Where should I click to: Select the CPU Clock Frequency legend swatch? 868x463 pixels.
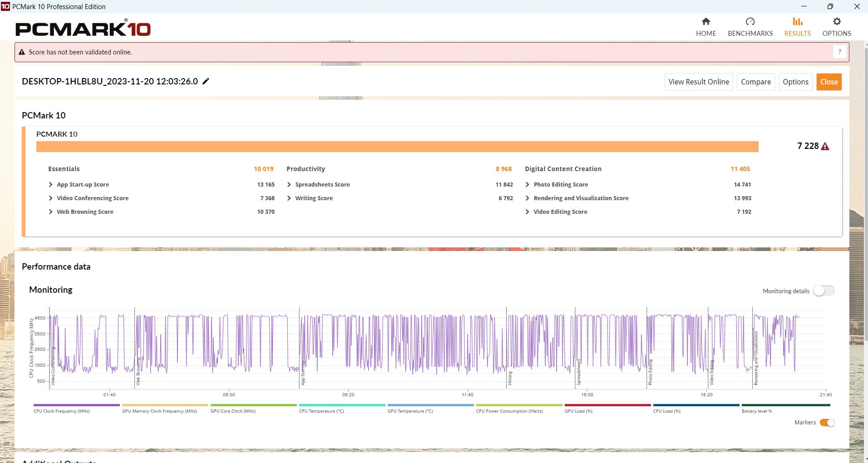point(76,405)
